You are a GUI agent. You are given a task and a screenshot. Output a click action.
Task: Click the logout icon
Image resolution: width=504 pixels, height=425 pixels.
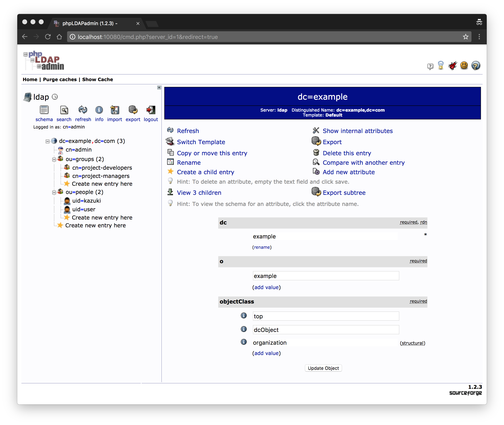tap(151, 110)
